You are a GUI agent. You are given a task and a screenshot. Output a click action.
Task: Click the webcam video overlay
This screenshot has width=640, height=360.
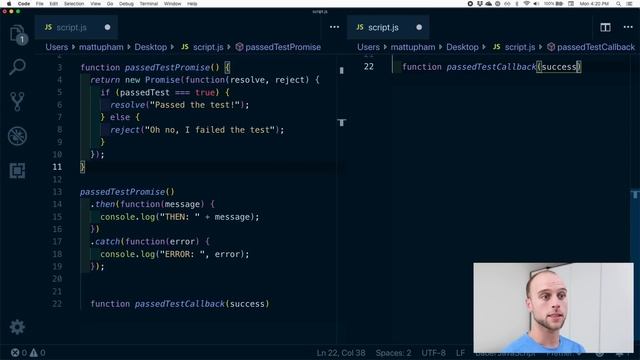(x=553, y=307)
